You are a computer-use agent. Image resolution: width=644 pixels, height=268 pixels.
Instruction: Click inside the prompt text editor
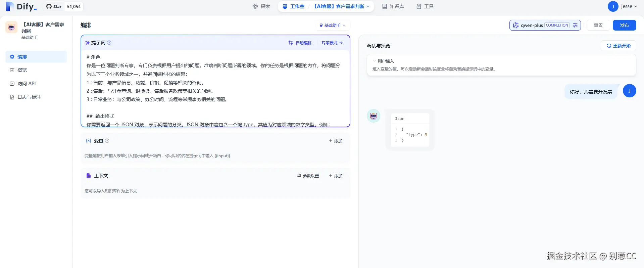[x=215, y=88]
